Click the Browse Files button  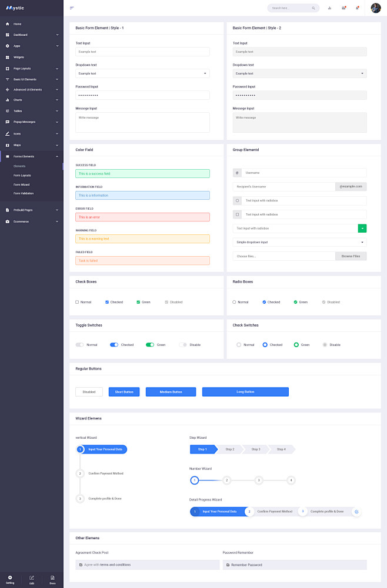351,256
